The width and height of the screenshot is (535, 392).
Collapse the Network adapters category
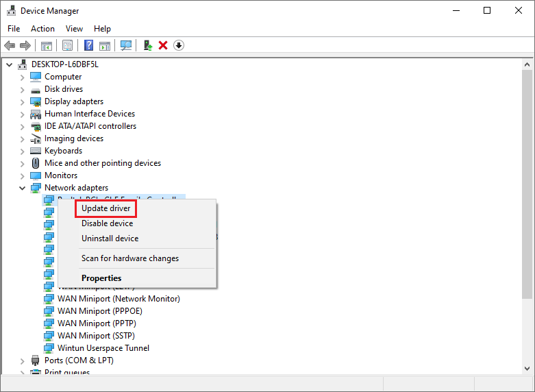tap(22, 188)
